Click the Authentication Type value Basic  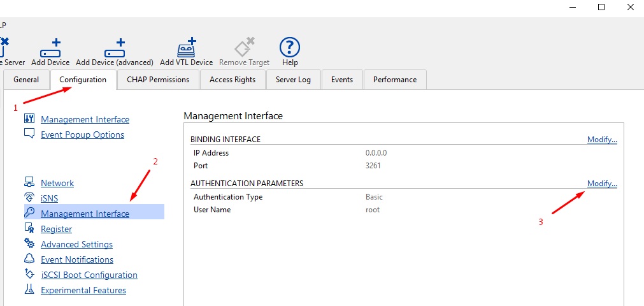tap(374, 197)
